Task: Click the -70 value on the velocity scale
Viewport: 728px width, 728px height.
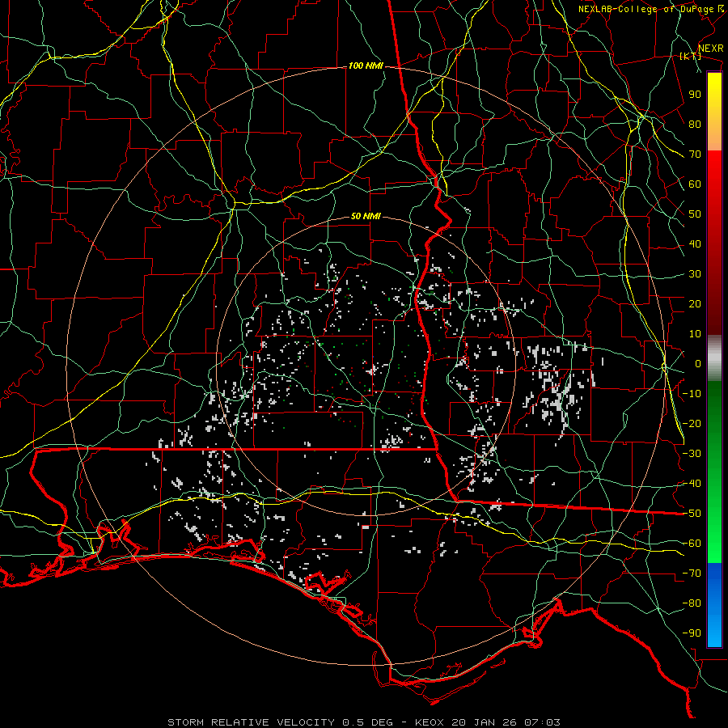Action: tap(692, 574)
